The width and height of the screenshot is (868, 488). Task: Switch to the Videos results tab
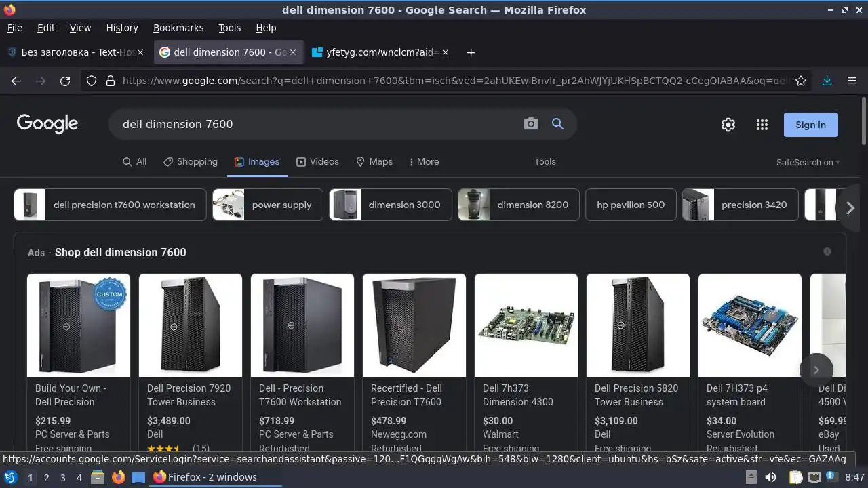(x=317, y=161)
